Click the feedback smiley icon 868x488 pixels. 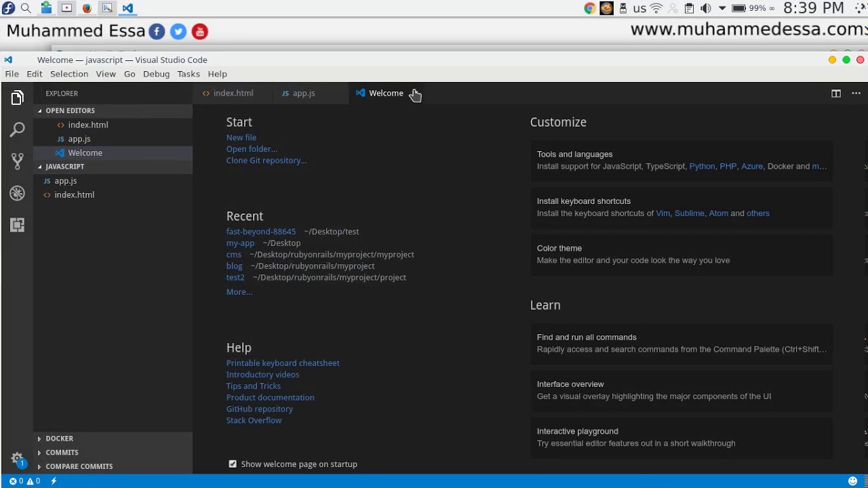852,481
